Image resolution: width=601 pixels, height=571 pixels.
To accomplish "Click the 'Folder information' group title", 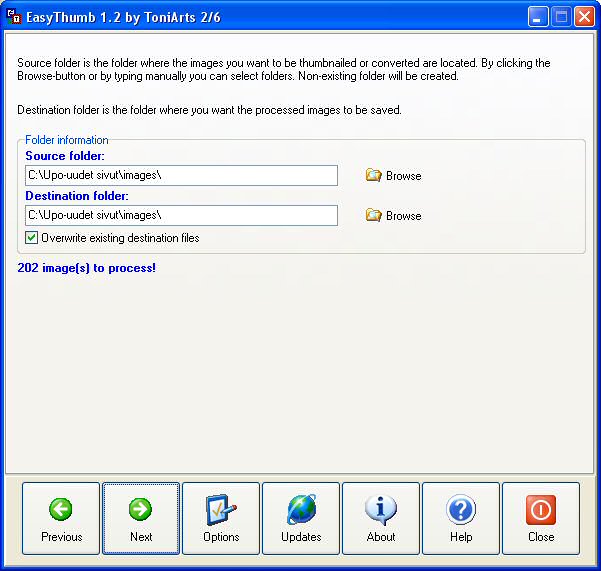I will (x=67, y=140).
